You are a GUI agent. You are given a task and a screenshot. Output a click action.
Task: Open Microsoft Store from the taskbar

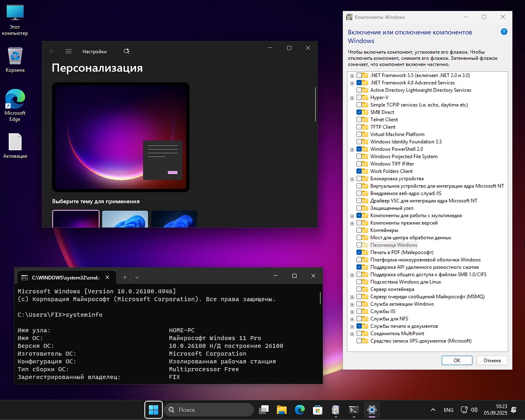[317, 409]
